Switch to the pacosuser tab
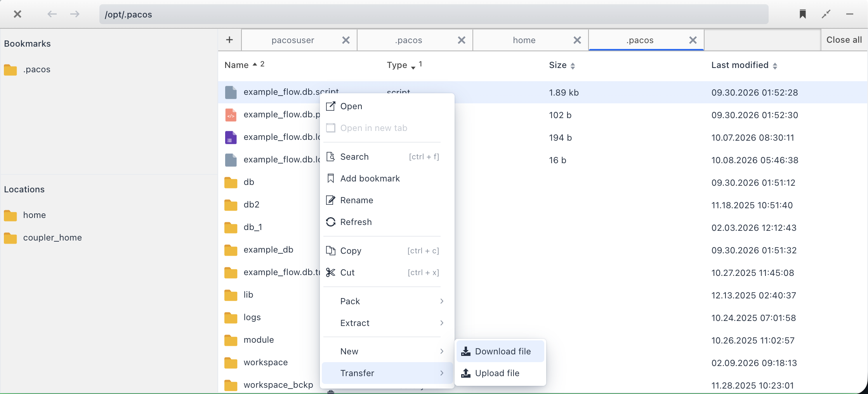Viewport: 868px width, 394px height. [x=293, y=40]
